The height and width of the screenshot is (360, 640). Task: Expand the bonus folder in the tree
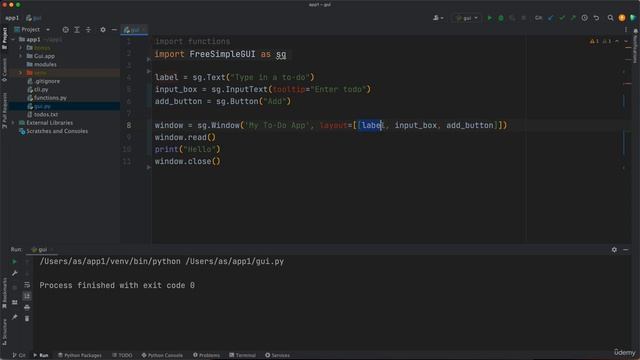tap(21, 48)
